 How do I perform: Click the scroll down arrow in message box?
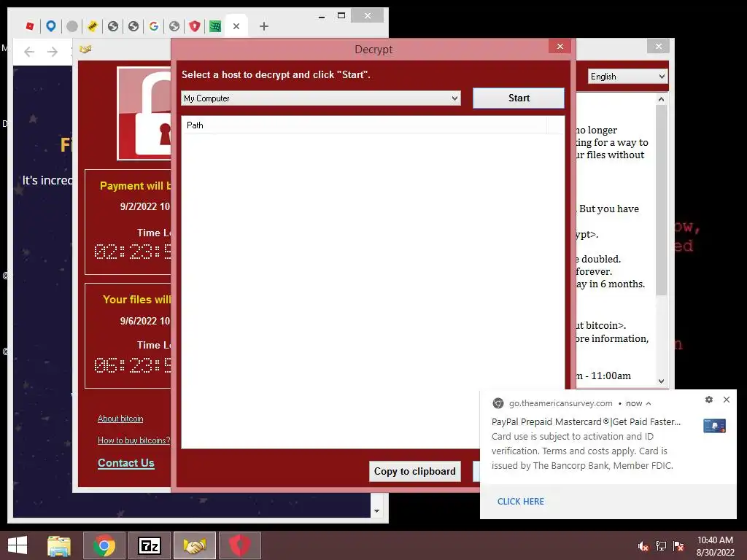click(x=661, y=381)
